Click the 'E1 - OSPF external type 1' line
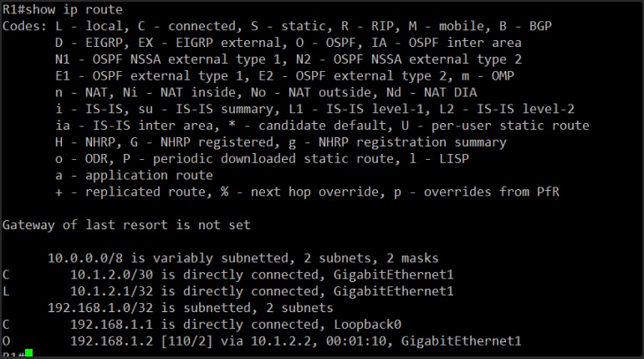The image size is (644, 359). tap(284, 76)
